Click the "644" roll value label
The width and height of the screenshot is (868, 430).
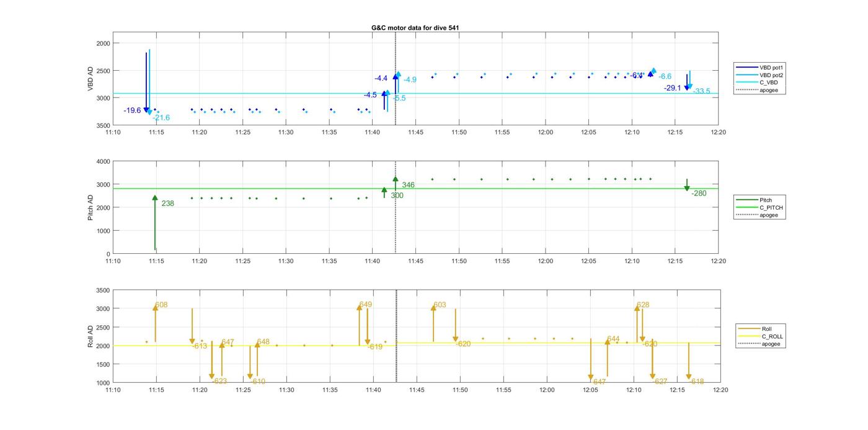pos(613,339)
